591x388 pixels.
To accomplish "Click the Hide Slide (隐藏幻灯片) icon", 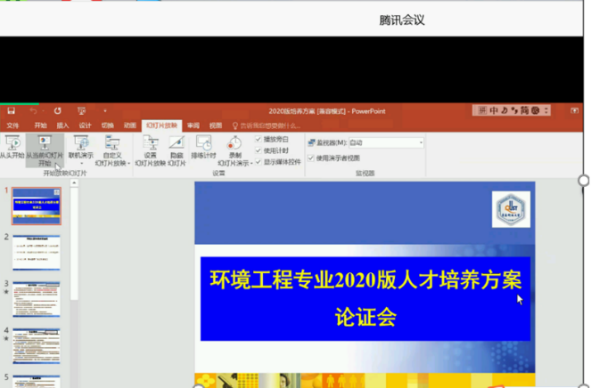I will pyautogui.click(x=177, y=151).
